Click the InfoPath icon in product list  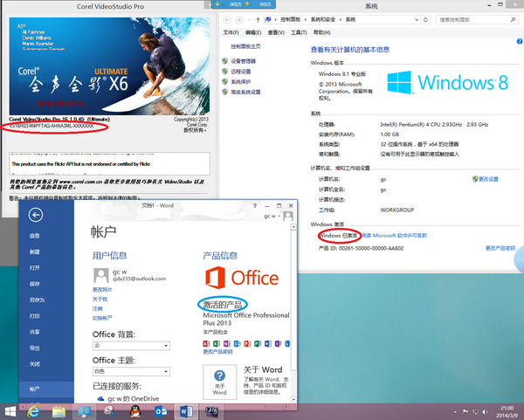pos(278,343)
